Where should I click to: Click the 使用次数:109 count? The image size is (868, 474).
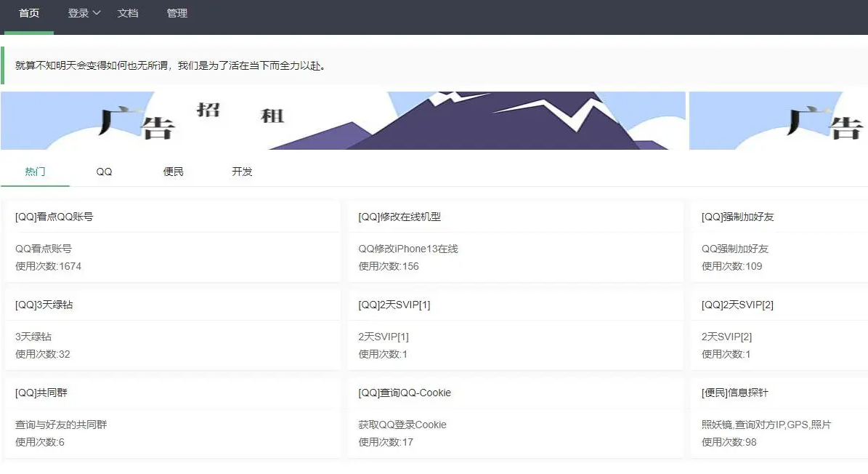point(732,266)
